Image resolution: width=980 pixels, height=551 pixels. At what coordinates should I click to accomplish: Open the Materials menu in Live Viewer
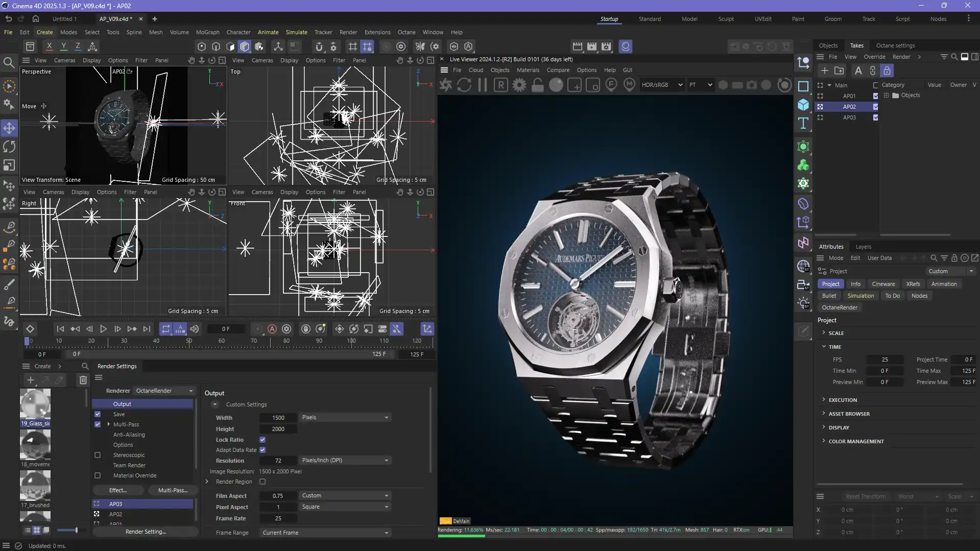coord(528,70)
